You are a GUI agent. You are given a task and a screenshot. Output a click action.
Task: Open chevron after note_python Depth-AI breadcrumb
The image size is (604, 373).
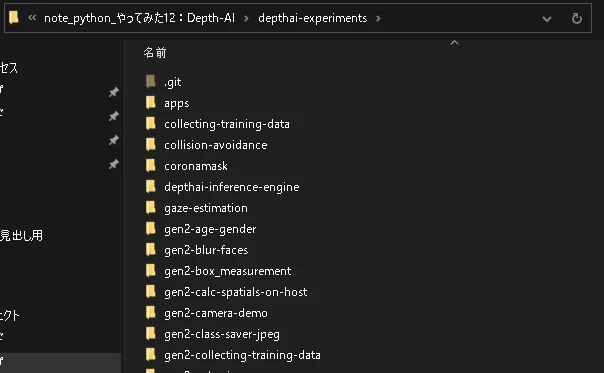246,18
